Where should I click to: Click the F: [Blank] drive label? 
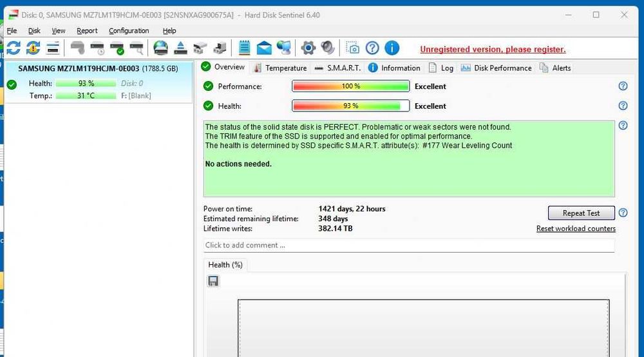click(x=136, y=96)
